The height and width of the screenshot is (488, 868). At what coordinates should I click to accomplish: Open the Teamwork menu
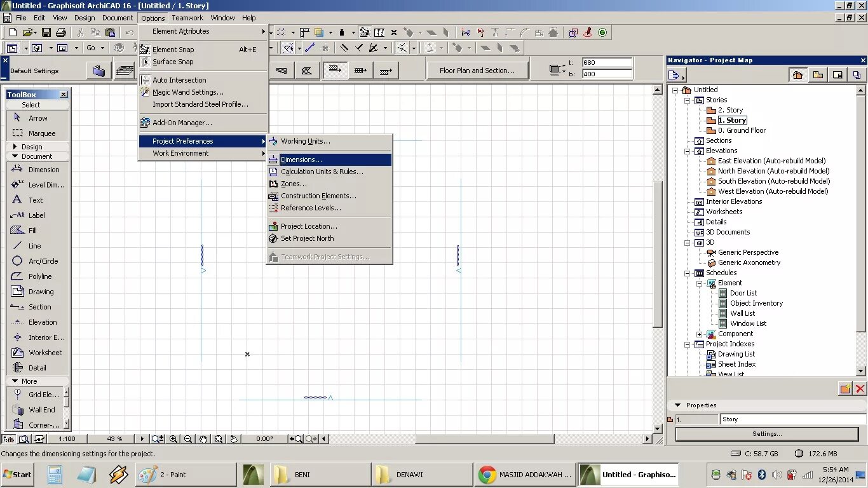tap(187, 18)
